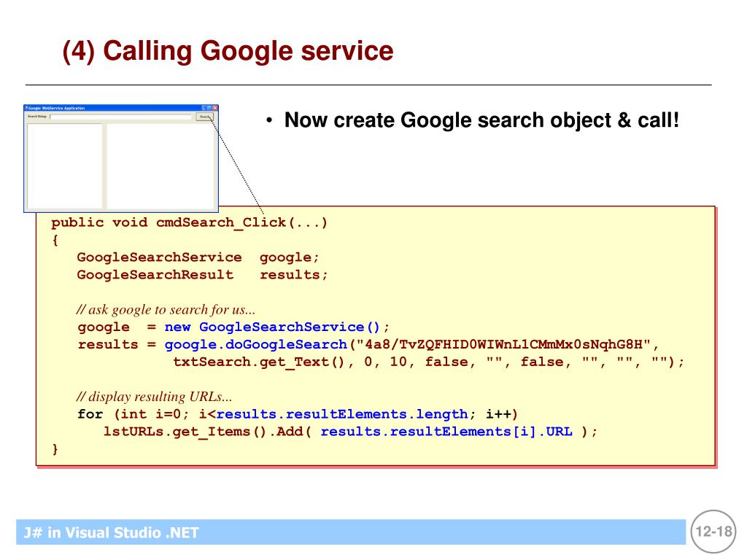Click line "google = new GoogleSearchService();"
The image size is (747, 560).
[233, 327]
